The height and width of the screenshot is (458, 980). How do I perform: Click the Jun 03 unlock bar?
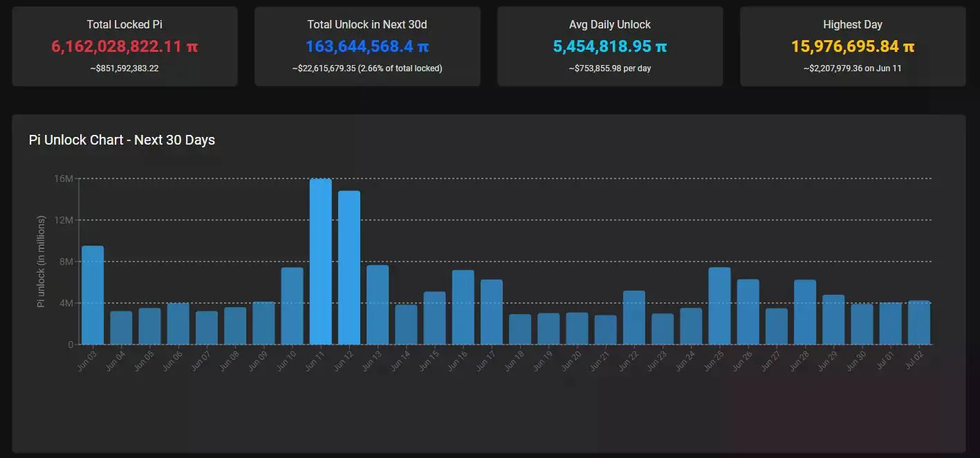tap(93, 295)
